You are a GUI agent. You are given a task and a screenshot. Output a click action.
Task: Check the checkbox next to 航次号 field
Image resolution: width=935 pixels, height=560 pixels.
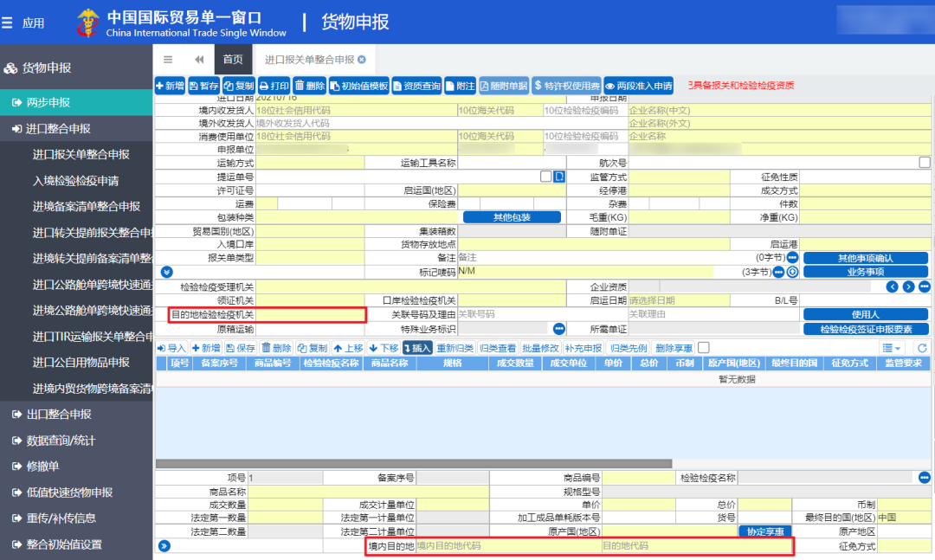click(x=925, y=161)
